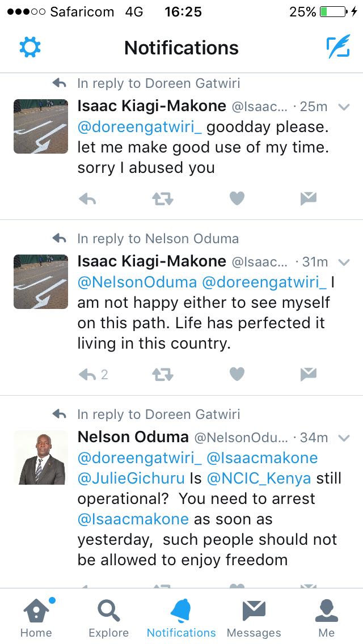Expand options chevron on 25m tweet

344,107
